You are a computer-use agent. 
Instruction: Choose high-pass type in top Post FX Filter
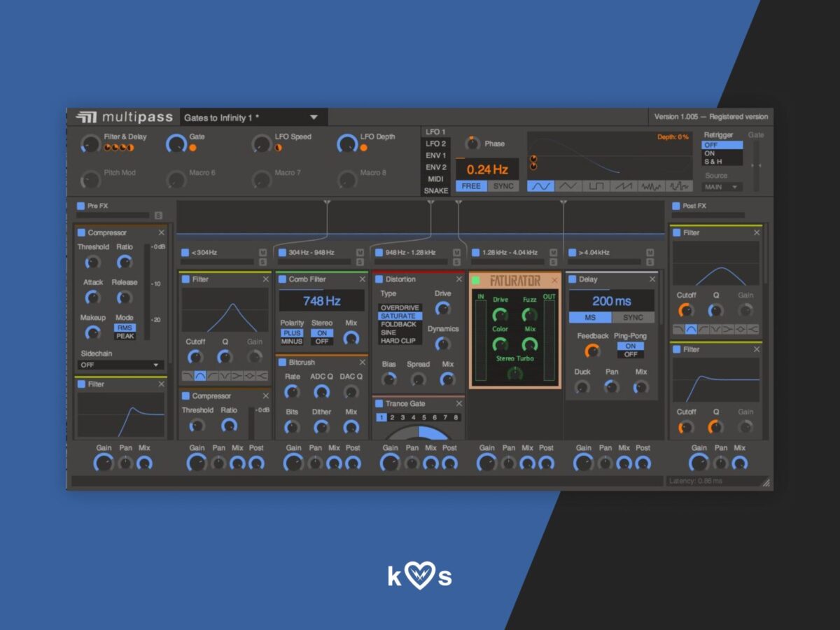pos(703,329)
